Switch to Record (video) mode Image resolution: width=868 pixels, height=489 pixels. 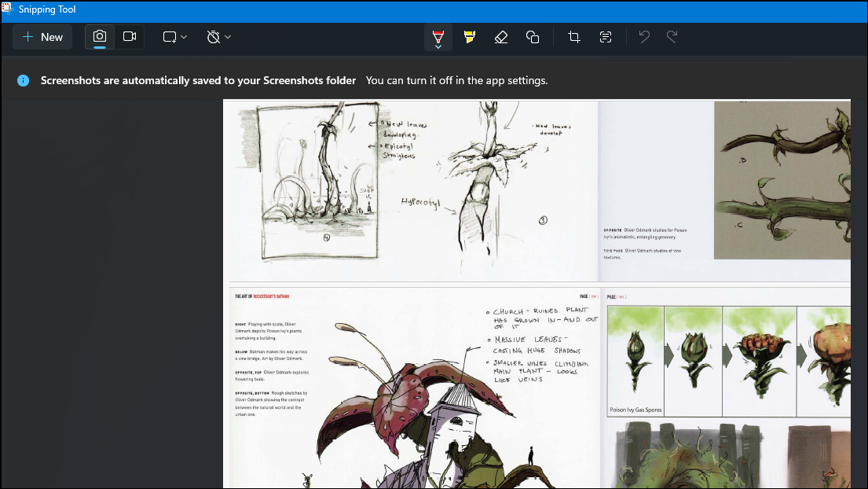click(x=130, y=37)
